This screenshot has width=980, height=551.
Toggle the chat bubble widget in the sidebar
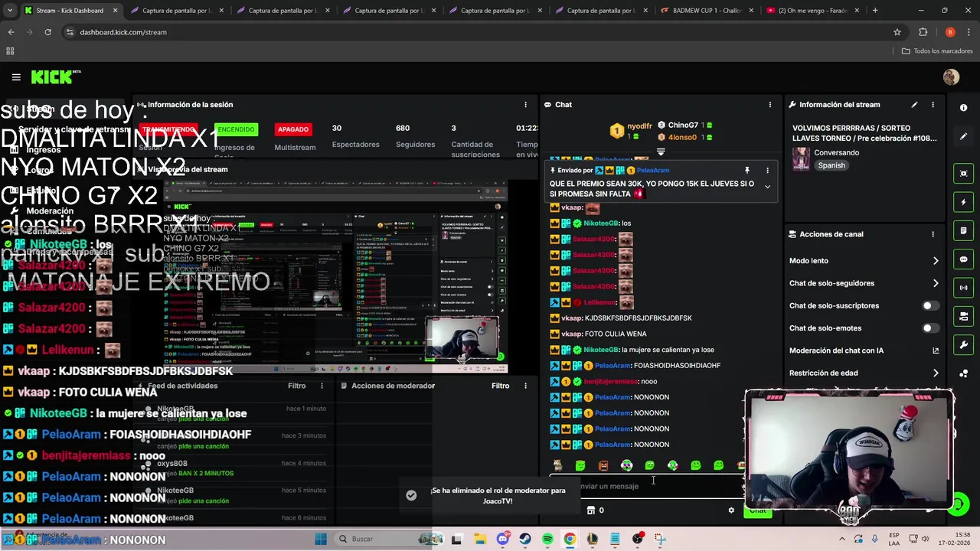[963, 259]
